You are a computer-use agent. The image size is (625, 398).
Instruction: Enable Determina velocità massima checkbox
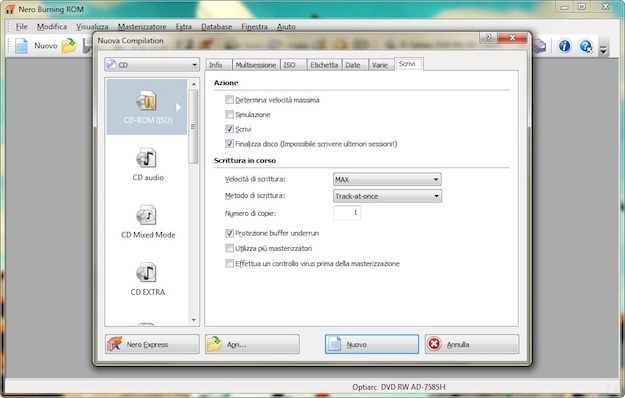click(x=229, y=100)
